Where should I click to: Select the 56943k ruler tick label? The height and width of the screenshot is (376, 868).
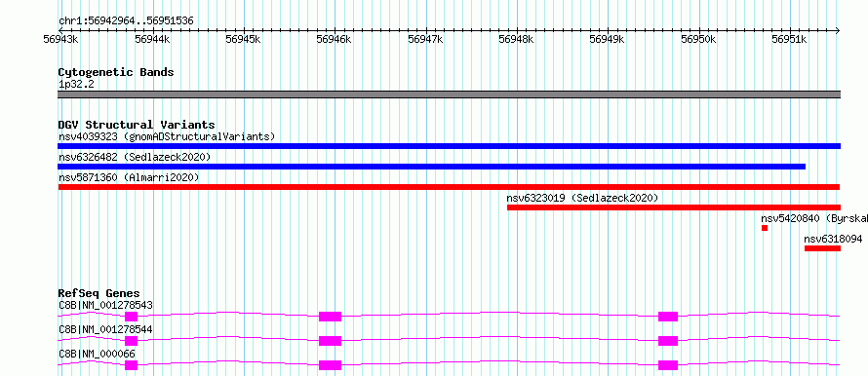[60, 39]
